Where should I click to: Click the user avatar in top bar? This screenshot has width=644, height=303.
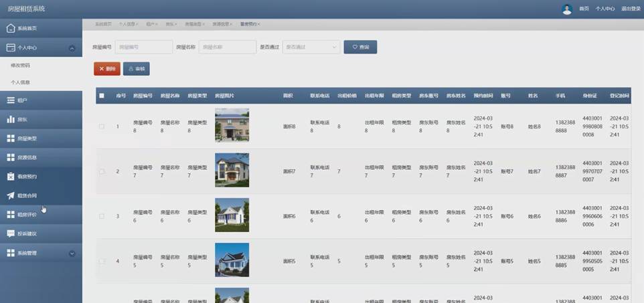(567, 9)
